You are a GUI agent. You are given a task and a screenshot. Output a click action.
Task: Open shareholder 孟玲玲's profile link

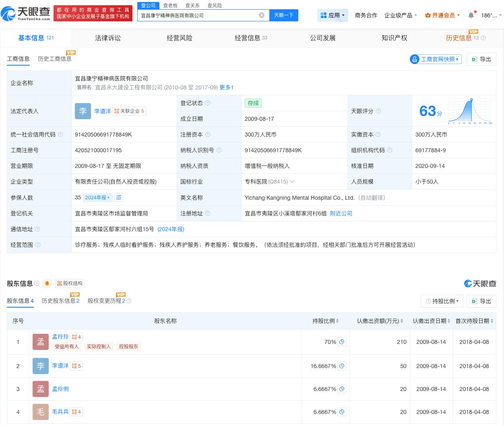(x=60, y=337)
